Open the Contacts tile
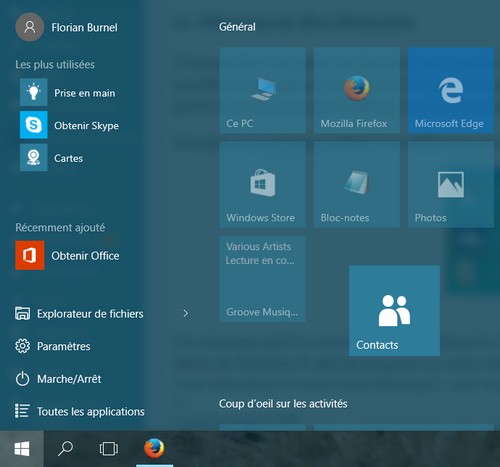This screenshot has width=500, height=467. [394, 310]
